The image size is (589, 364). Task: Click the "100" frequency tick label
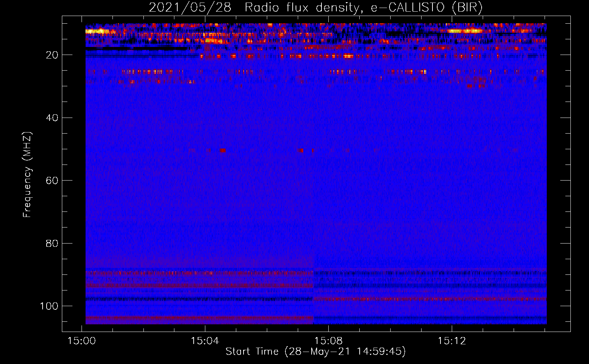49,306
